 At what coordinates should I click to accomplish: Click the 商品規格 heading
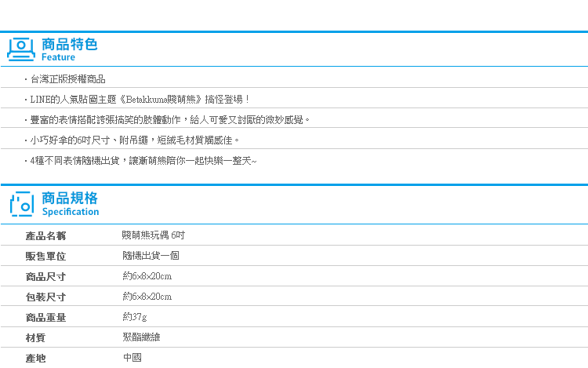pyautogui.click(x=70, y=198)
